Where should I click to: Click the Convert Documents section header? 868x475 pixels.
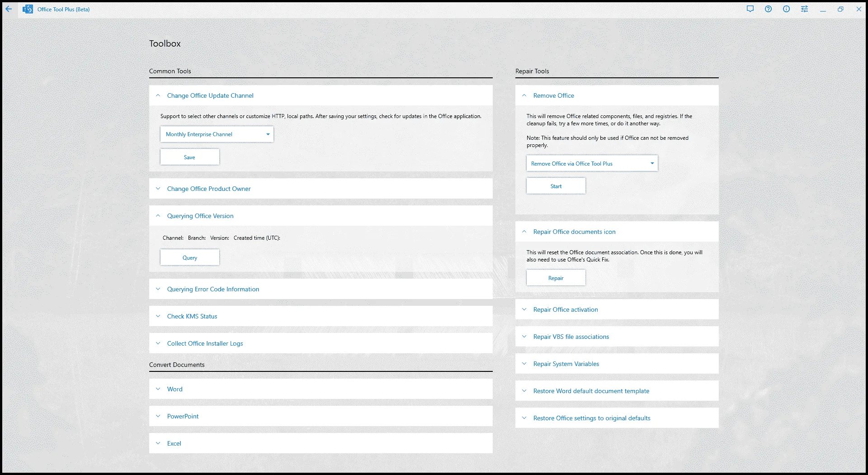[x=177, y=365]
